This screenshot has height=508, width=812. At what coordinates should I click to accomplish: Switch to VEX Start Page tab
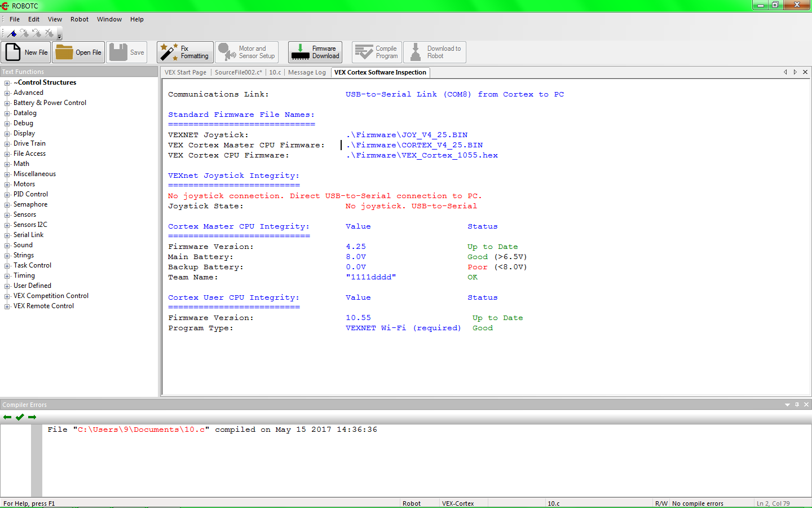pyautogui.click(x=186, y=72)
